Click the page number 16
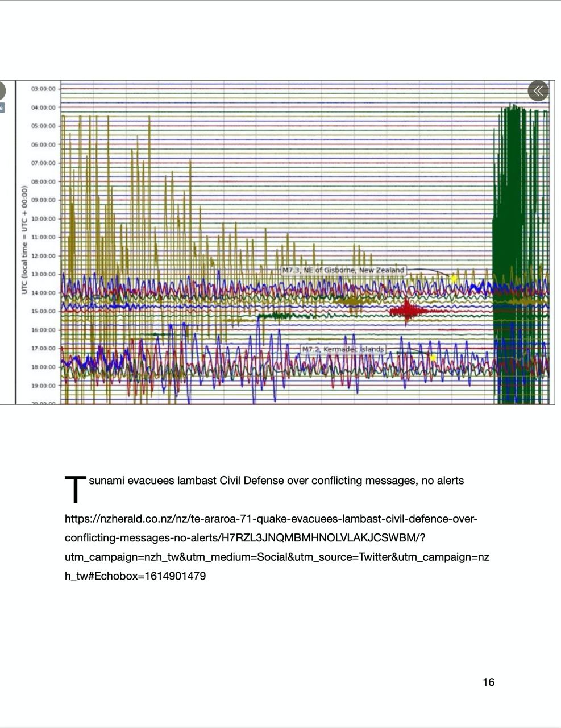Image resolution: width=561 pixels, height=728 pixels. point(488,682)
